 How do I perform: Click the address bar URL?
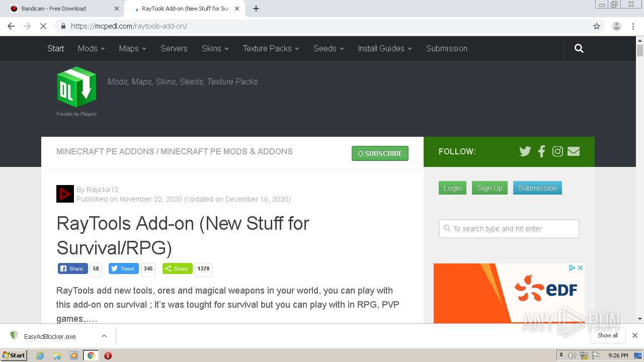(x=129, y=26)
